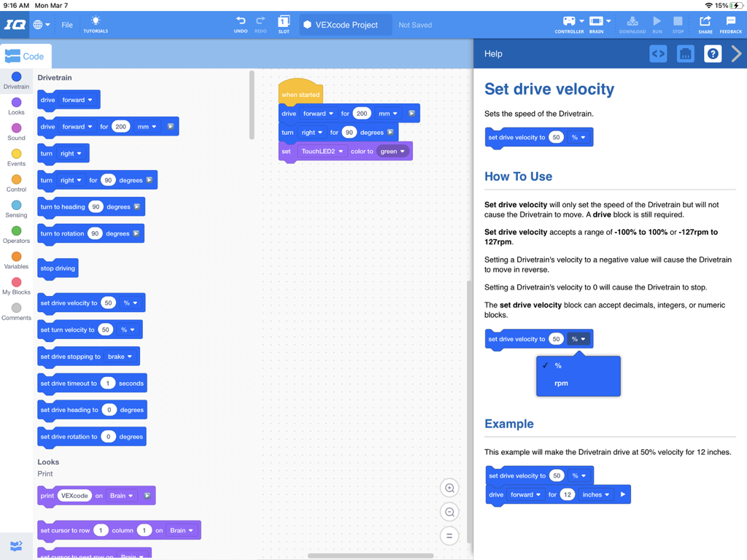Click the Feedback icon

(730, 23)
